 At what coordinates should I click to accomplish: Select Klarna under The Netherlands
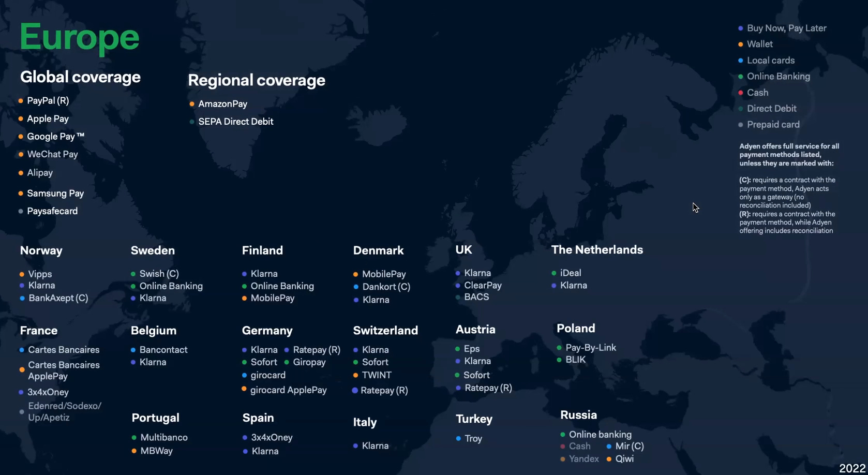(574, 286)
